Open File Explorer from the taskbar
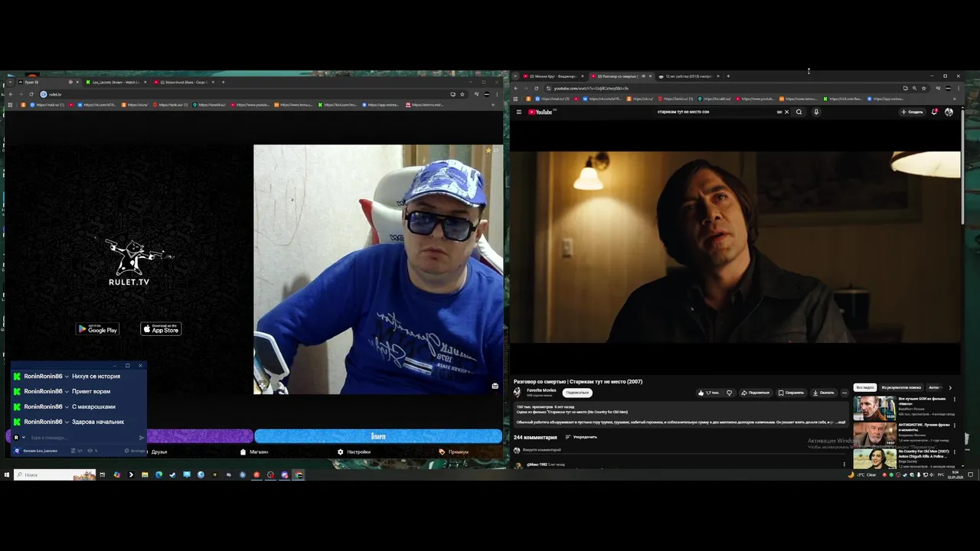 click(145, 474)
